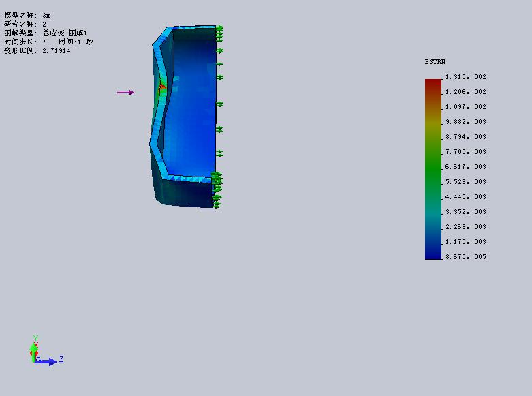
Task: Click the ESTRN strain color legend bar
Action: [x=433, y=169]
